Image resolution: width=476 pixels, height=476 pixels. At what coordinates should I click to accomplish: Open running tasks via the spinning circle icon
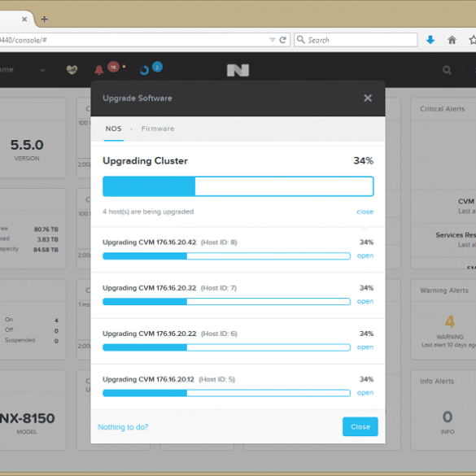click(x=144, y=70)
